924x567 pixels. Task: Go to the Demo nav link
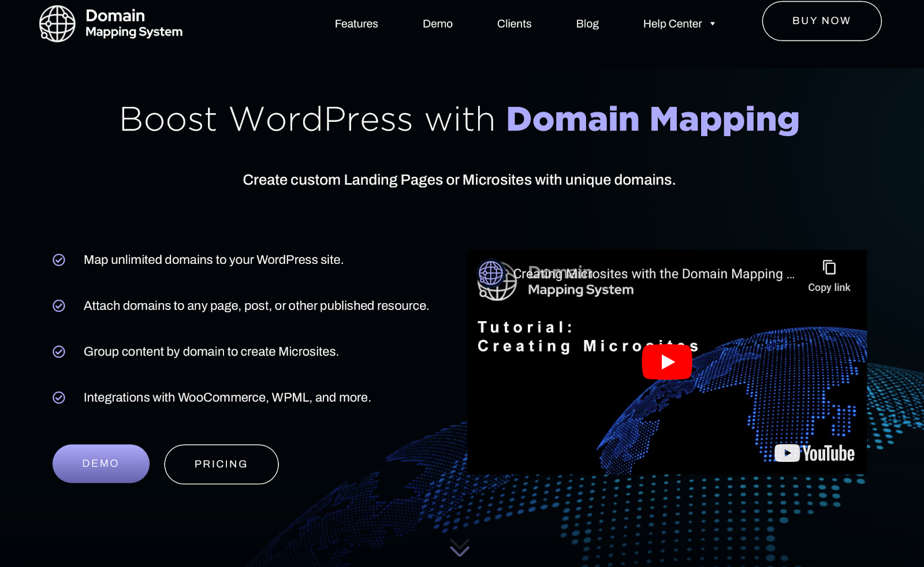[x=438, y=24]
